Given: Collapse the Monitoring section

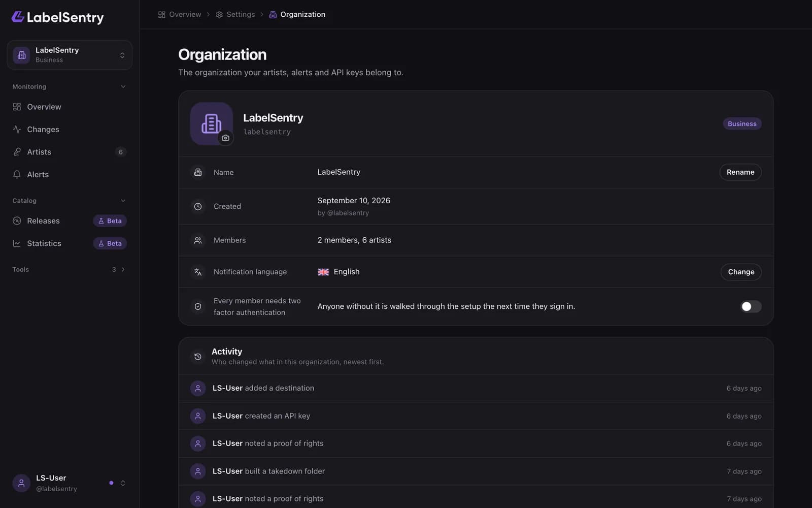Looking at the screenshot, I should click(70, 87).
